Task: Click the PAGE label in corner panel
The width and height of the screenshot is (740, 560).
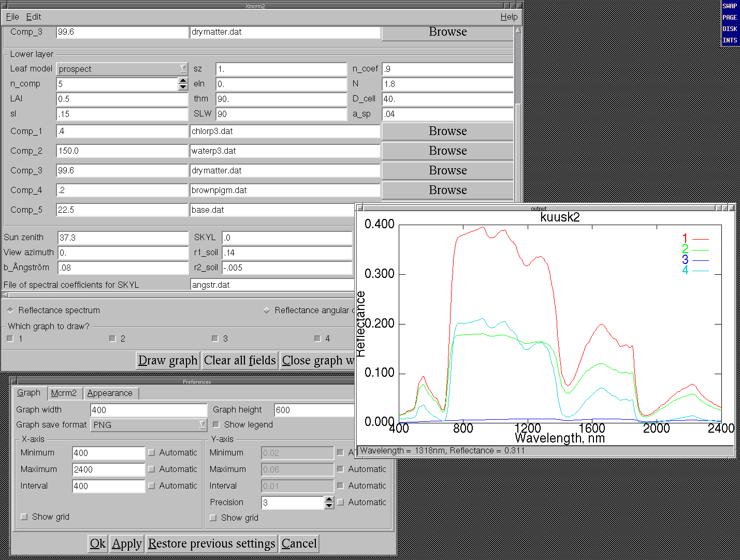Action: pyautogui.click(x=730, y=18)
